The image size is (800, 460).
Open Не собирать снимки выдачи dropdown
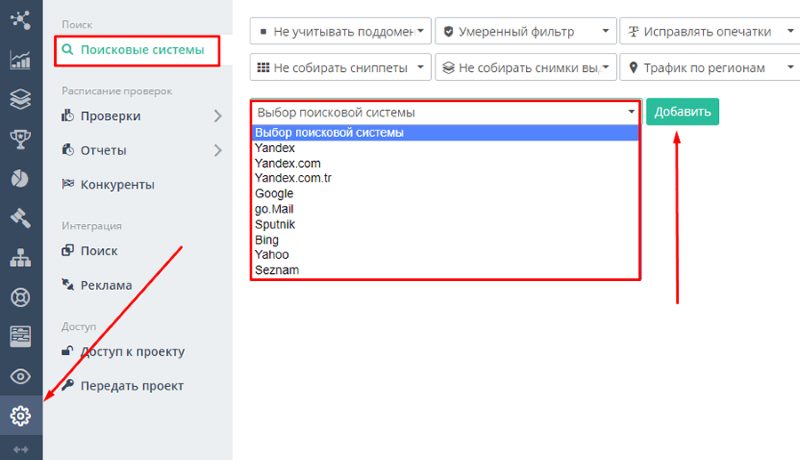pos(526,67)
